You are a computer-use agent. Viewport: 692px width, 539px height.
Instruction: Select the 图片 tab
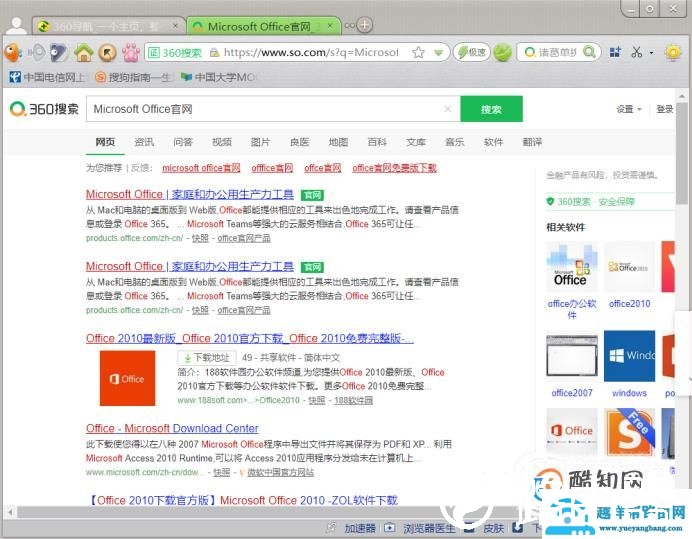pos(260,142)
